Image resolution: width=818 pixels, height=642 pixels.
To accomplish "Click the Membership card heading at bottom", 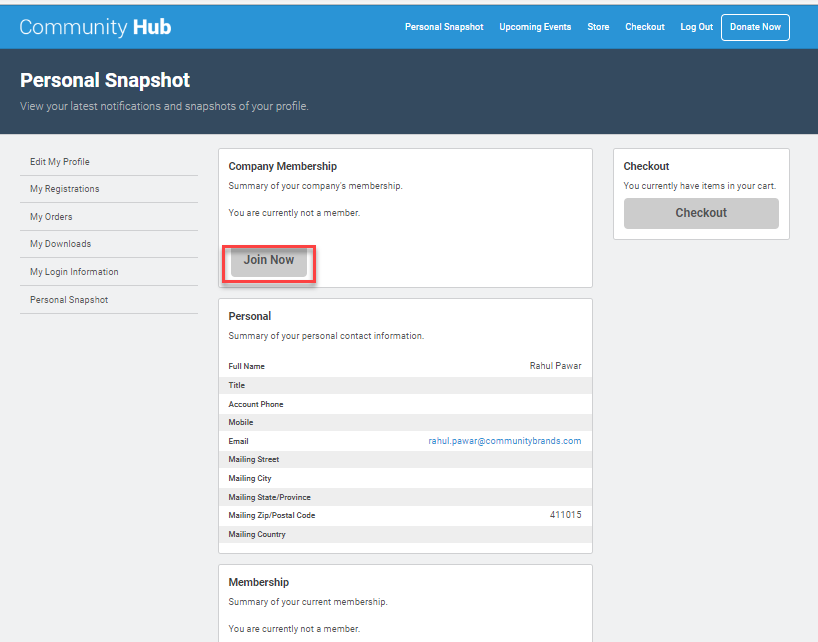I will [259, 582].
